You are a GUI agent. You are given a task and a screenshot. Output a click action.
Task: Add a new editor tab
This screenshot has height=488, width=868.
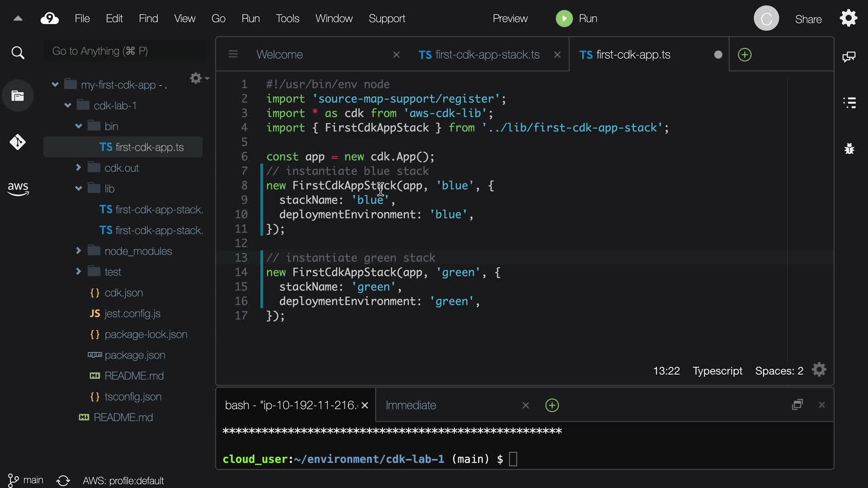tap(745, 55)
